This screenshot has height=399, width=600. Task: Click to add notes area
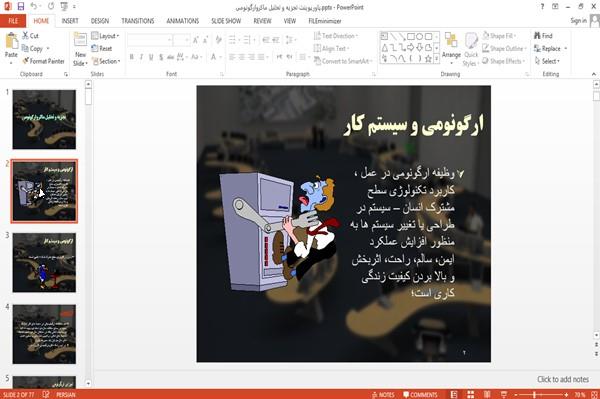tap(562, 379)
